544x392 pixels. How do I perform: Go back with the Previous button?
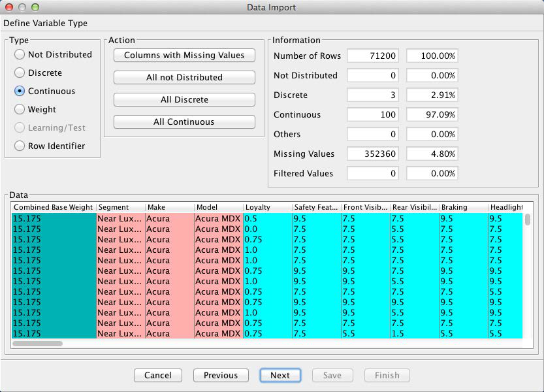coord(221,375)
